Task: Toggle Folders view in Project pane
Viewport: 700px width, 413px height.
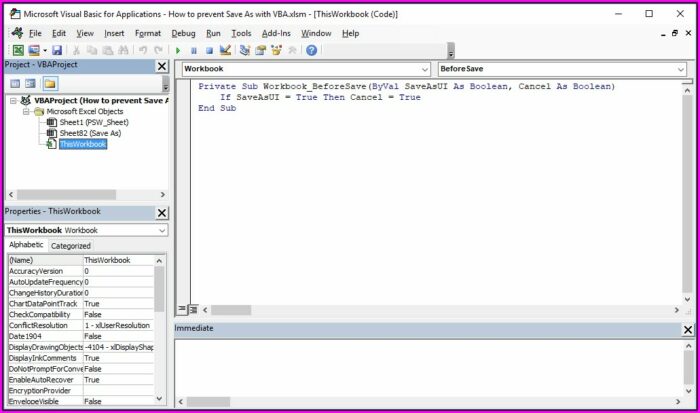Action: coord(50,83)
